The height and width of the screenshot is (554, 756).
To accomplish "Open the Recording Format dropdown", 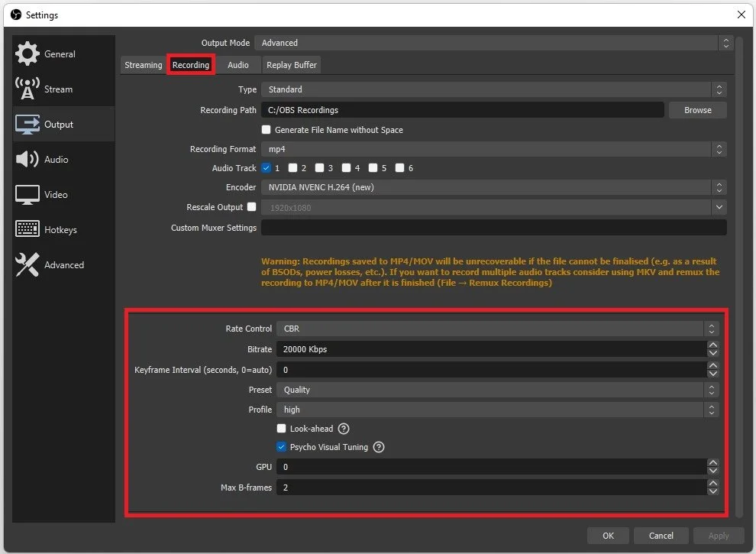I will click(494, 149).
